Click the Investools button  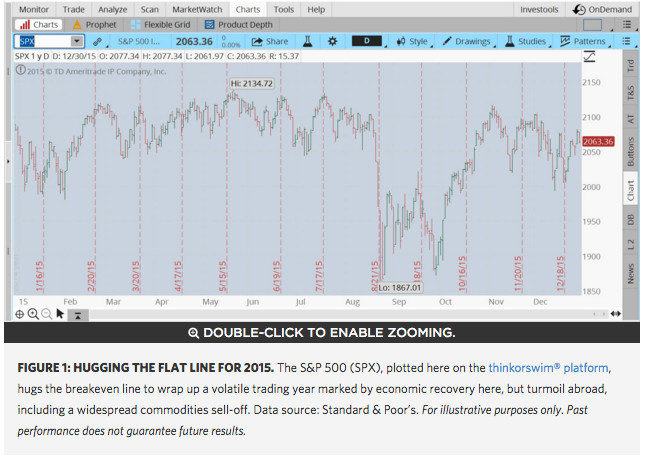point(538,9)
